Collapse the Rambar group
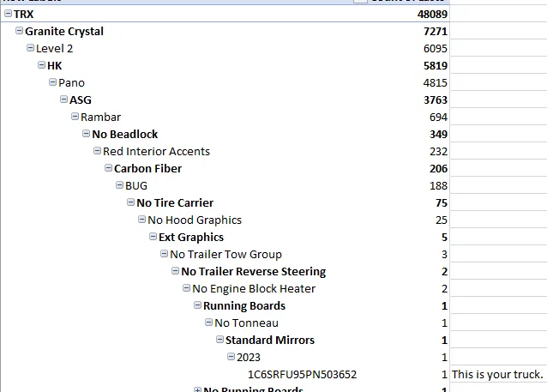The width and height of the screenshot is (547, 392). pos(75,117)
